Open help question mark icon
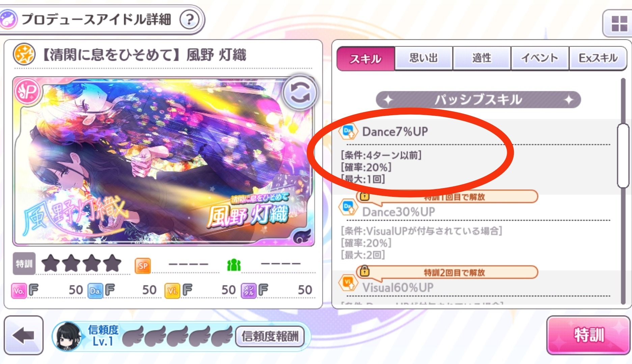Viewport: 632px width, 364px height. pyautogui.click(x=190, y=20)
